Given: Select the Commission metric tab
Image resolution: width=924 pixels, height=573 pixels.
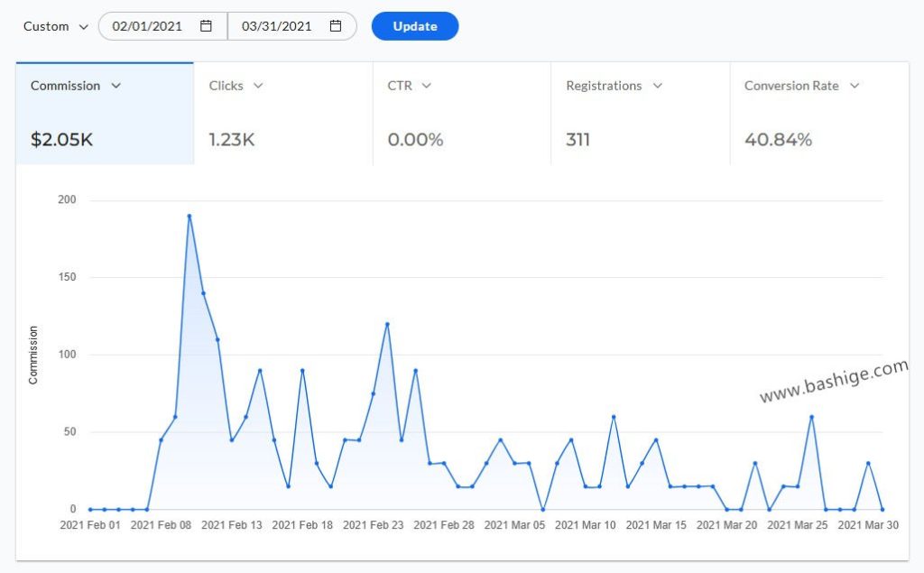Looking at the screenshot, I should point(105,113).
